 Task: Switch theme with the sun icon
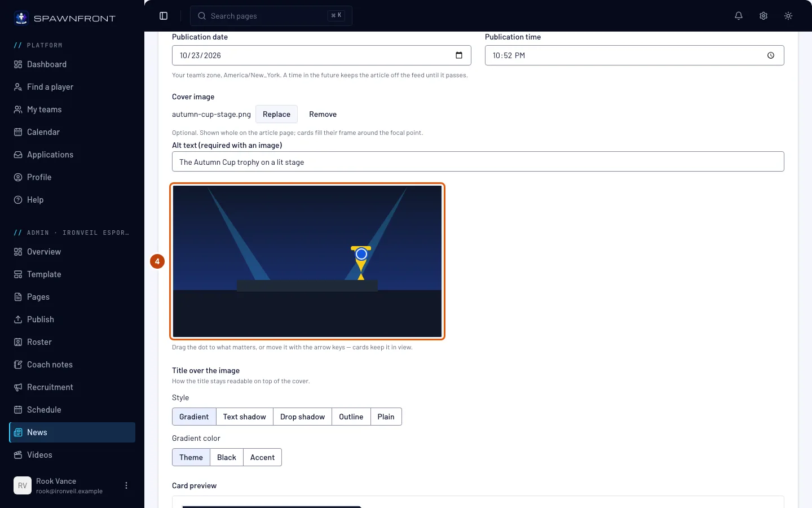point(788,16)
